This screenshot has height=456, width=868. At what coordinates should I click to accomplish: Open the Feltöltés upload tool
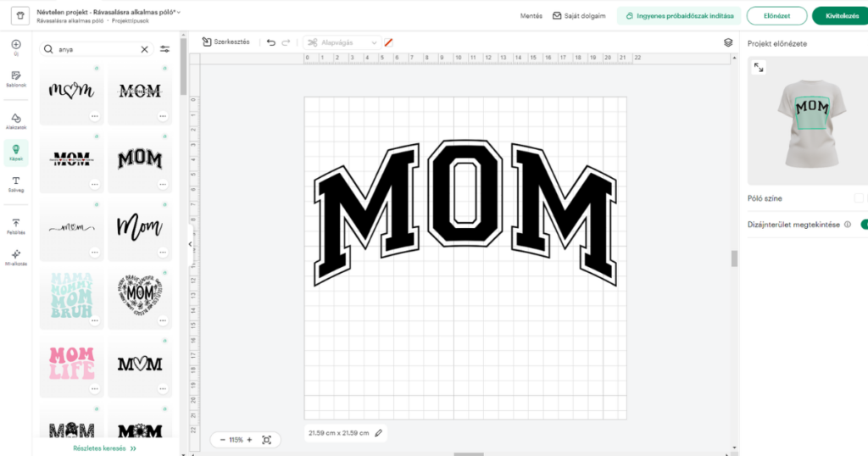(x=16, y=225)
